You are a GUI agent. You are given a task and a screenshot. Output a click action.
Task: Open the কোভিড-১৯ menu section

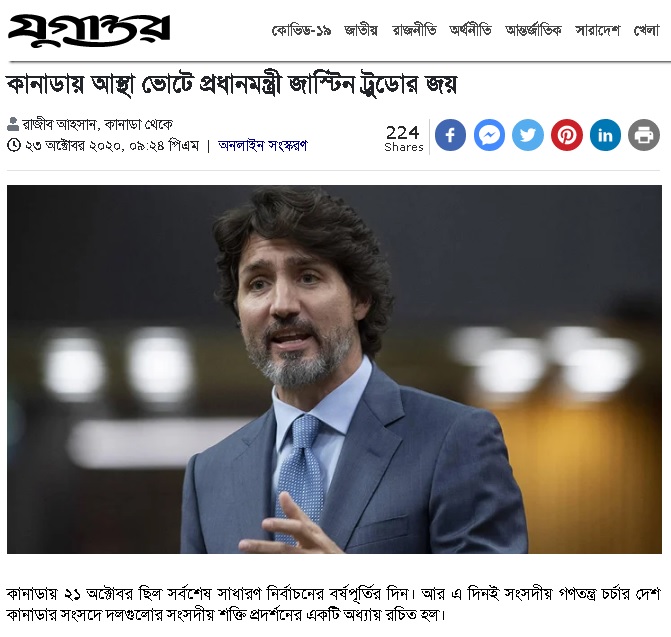click(x=301, y=30)
